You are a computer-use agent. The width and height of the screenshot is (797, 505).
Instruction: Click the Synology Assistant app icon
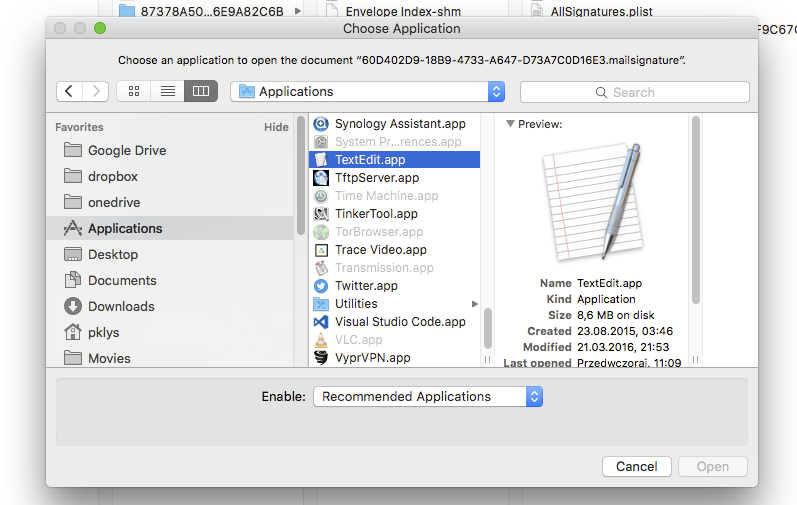pyautogui.click(x=321, y=124)
